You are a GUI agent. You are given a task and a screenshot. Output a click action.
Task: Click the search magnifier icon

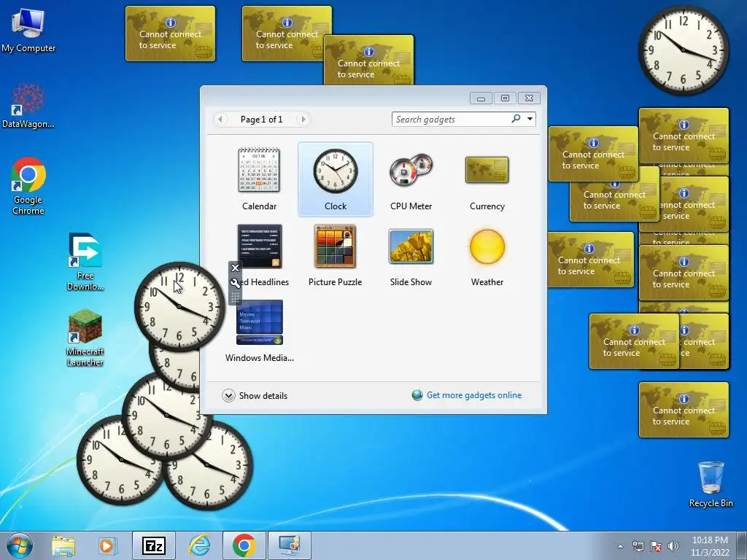click(x=516, y=119)
